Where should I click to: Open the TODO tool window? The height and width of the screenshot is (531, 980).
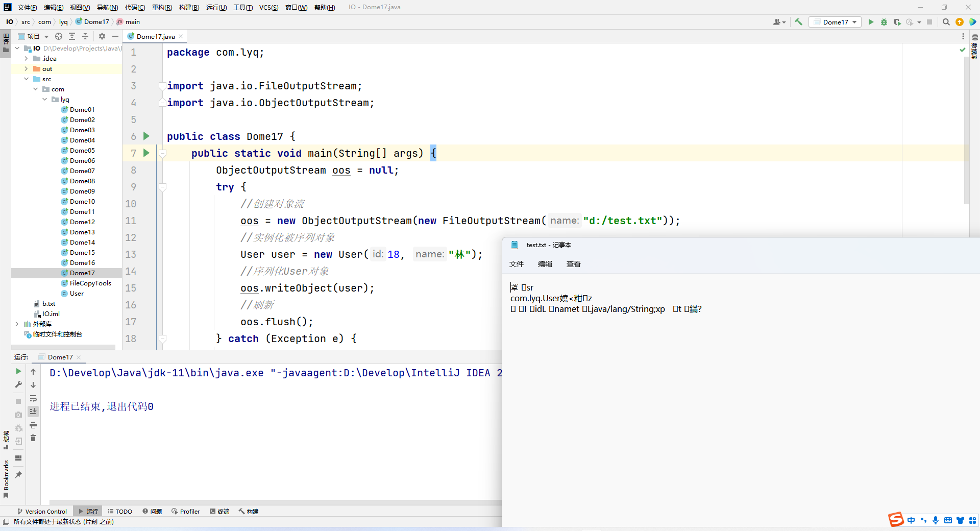120,511
